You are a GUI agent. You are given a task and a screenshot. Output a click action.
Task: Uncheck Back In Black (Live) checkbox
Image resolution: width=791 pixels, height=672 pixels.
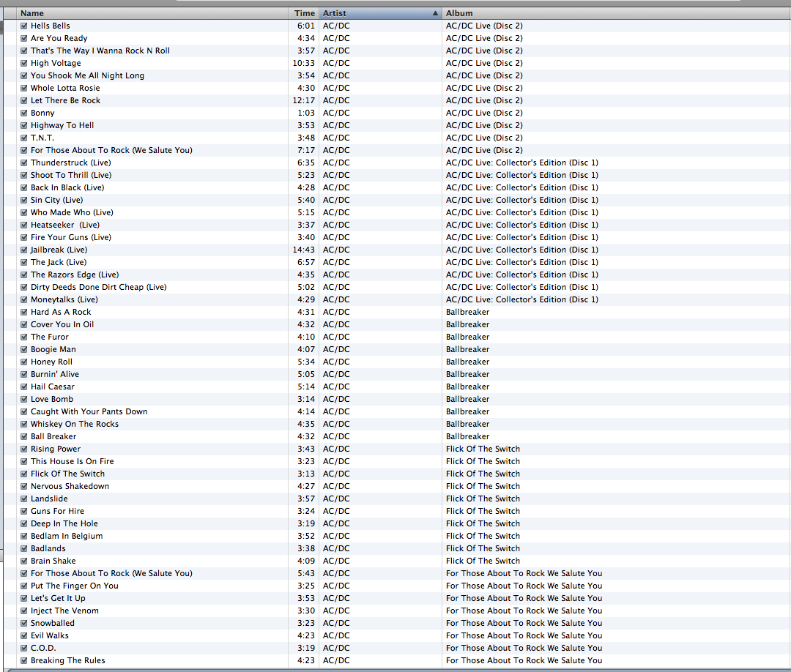23,187
